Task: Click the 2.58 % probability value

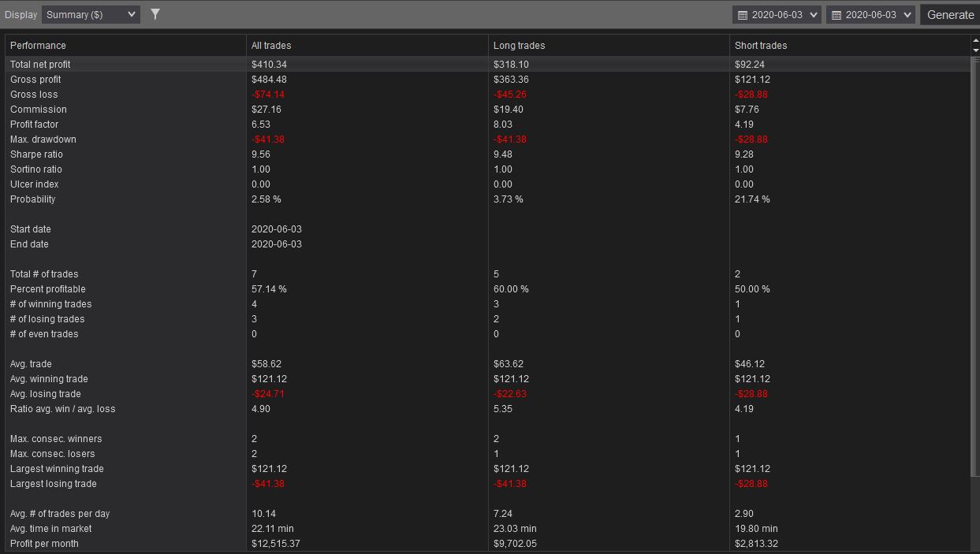Action: click(x=266, y=199)
